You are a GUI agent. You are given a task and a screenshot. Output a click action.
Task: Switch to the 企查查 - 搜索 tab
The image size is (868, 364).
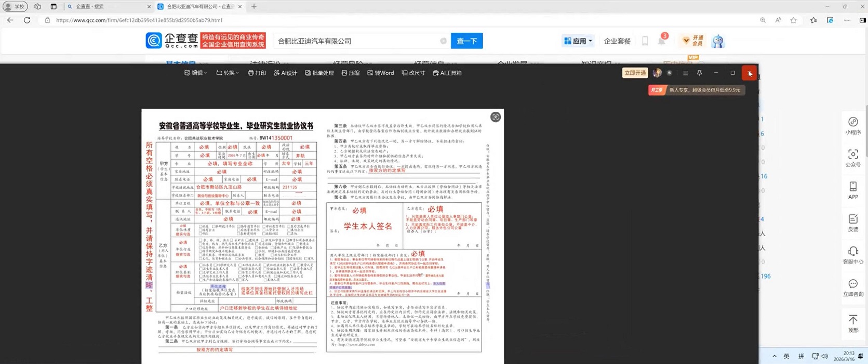click(106, 7)
